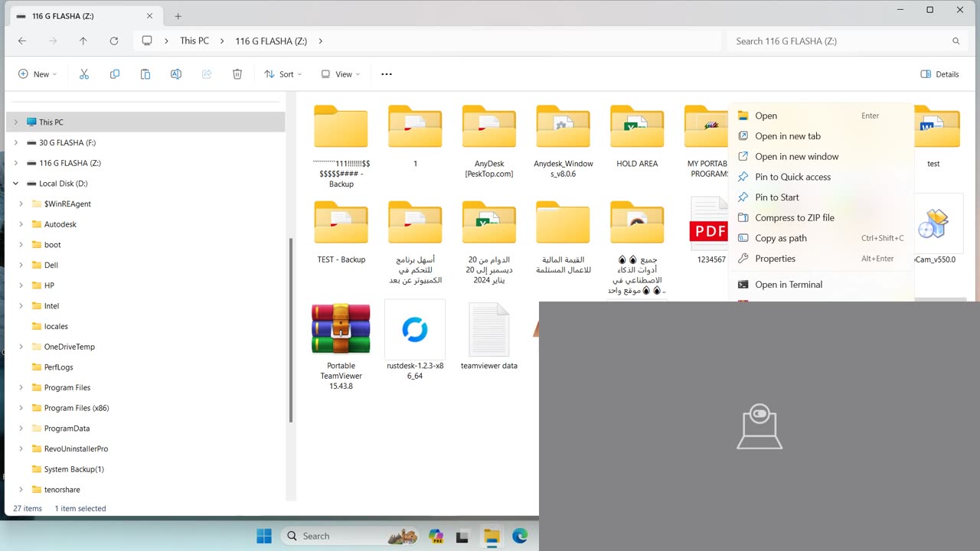Go back with the left arrow
Image resolution: width=980 pixels, height=551 pixels.
pos(22,41)
